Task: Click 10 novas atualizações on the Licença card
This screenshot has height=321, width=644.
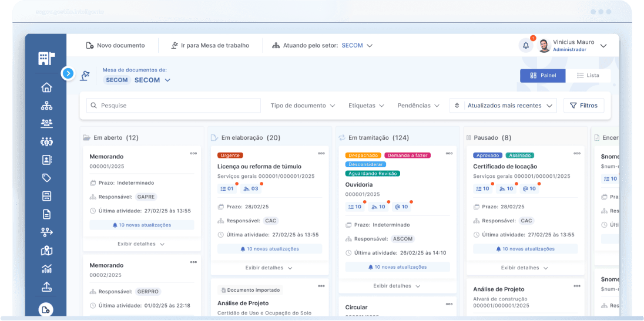Action: [270, 249]
